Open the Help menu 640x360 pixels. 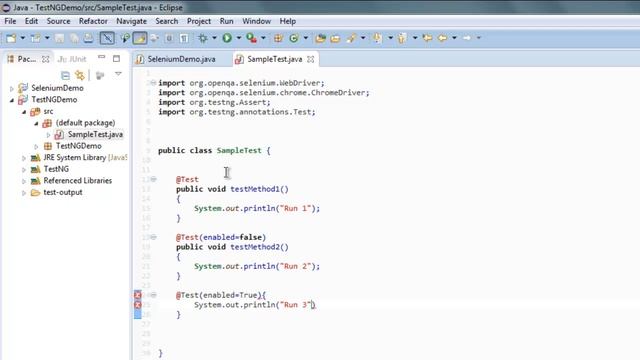[x=288, y=21]
